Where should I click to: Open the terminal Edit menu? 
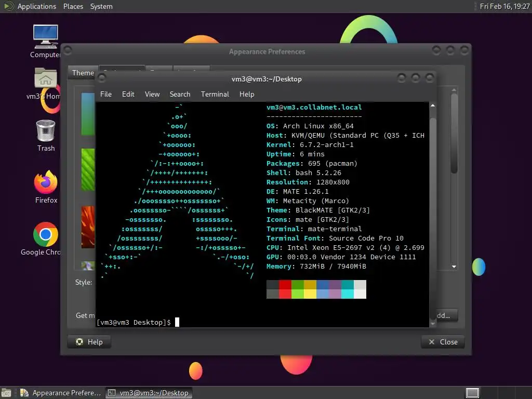click(128, 94)
